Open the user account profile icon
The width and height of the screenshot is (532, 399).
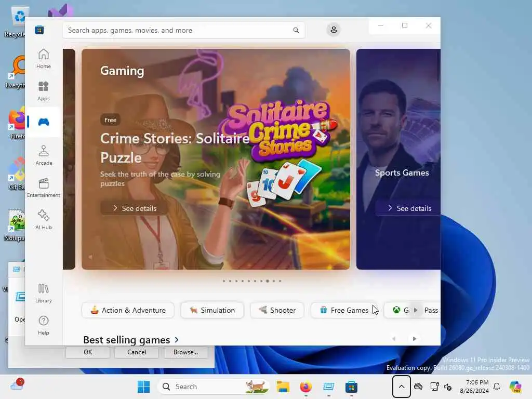coord(334,30)
